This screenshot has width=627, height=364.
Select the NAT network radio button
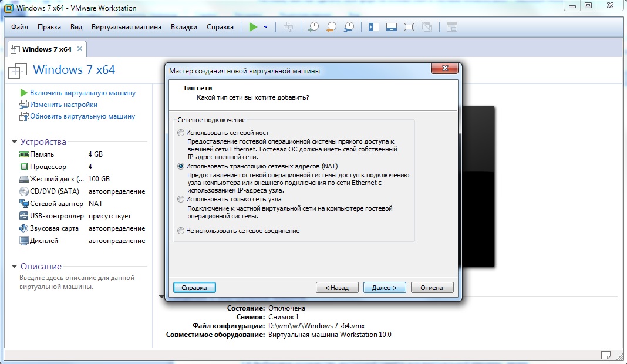point(181,166)
